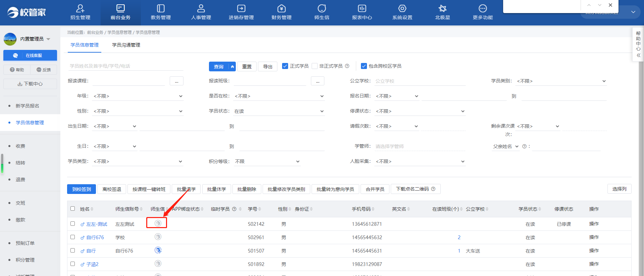Open 退费 in sidebar
Viewport: 644px width, 276px height.
[x=20, y=180]
